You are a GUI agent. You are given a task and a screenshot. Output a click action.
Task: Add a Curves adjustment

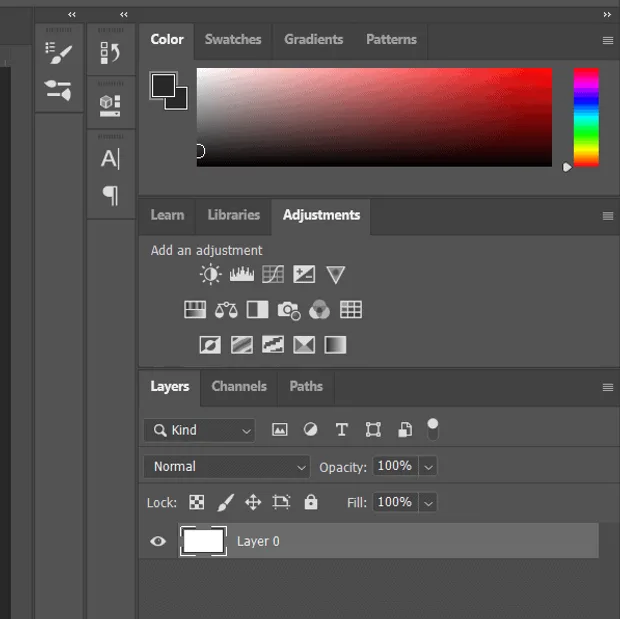click(x=273, y=274)
